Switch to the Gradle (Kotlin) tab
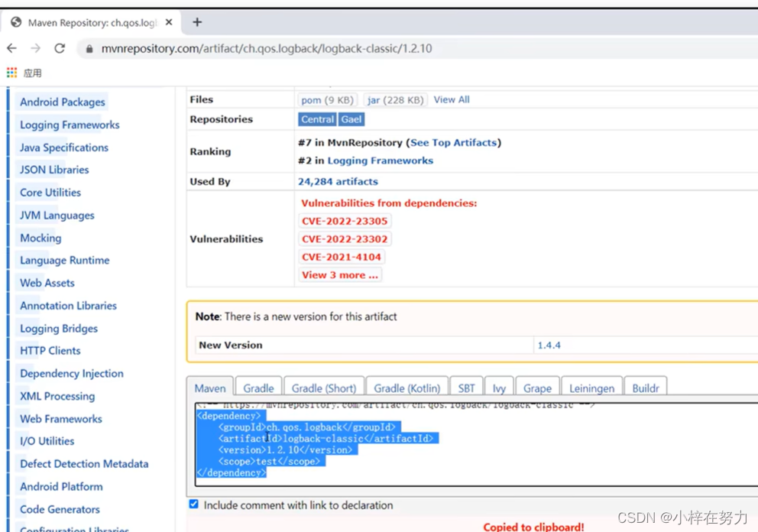Image resolution: width=758 pixels, height=532 pixels. (x=407, y=388)
